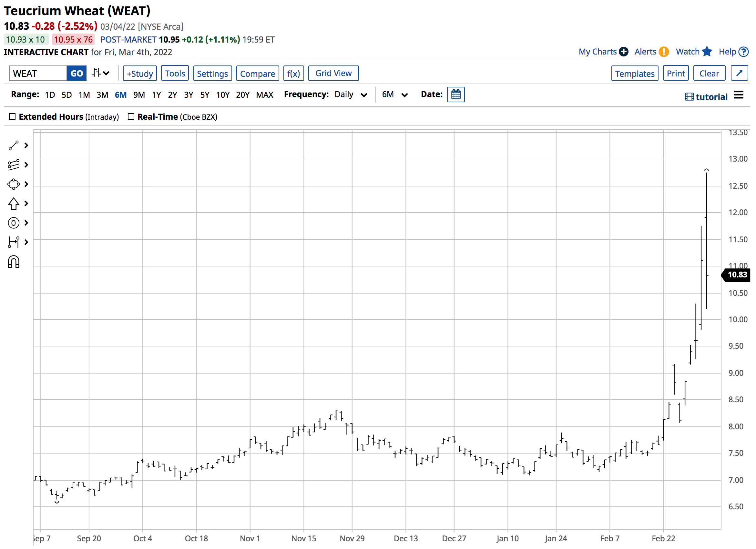Screen dimensions: 756x549
Task: Click the Compare button
Action: point(258,73)
